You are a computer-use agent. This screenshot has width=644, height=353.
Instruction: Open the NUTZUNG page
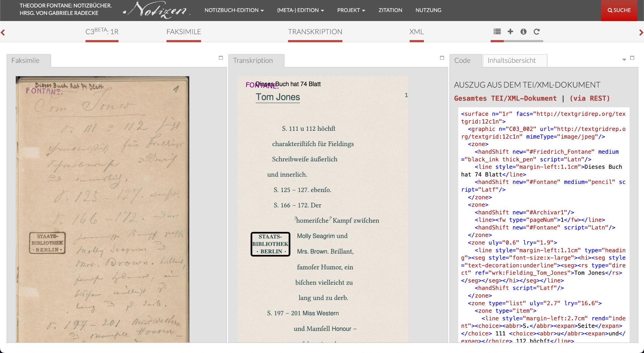pos(428,10)
